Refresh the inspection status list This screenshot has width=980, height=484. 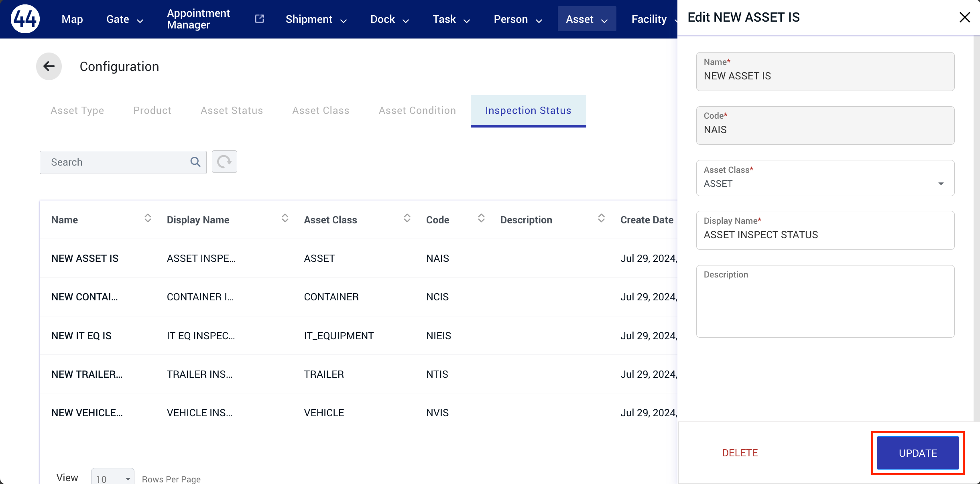click(x=224, y=162)
